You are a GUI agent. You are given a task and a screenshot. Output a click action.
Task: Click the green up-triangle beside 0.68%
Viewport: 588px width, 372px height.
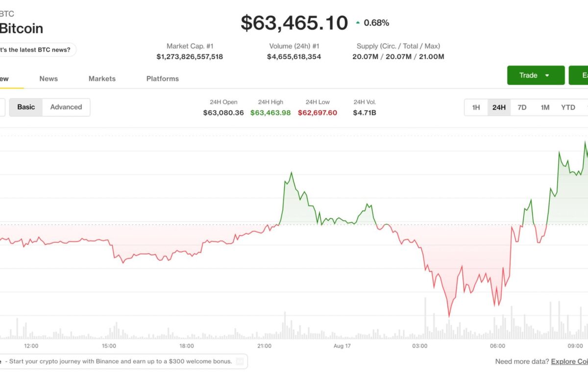pos(358,23)
